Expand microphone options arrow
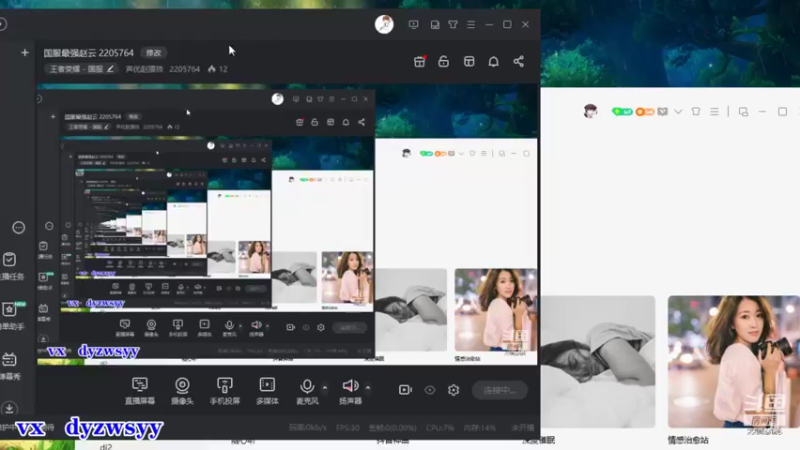The height and width of the screenshot is (450, 800). click(324, 388)
